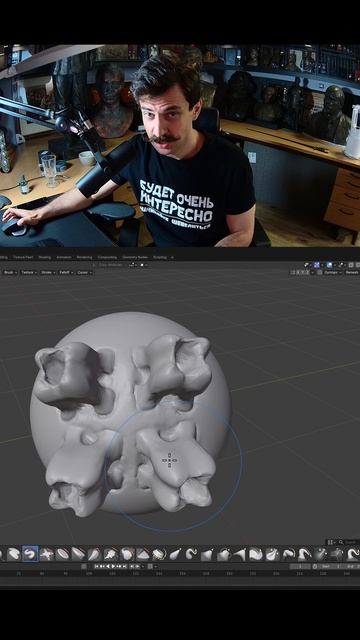Click the timeline jump-to-start button

click(97, 566)
